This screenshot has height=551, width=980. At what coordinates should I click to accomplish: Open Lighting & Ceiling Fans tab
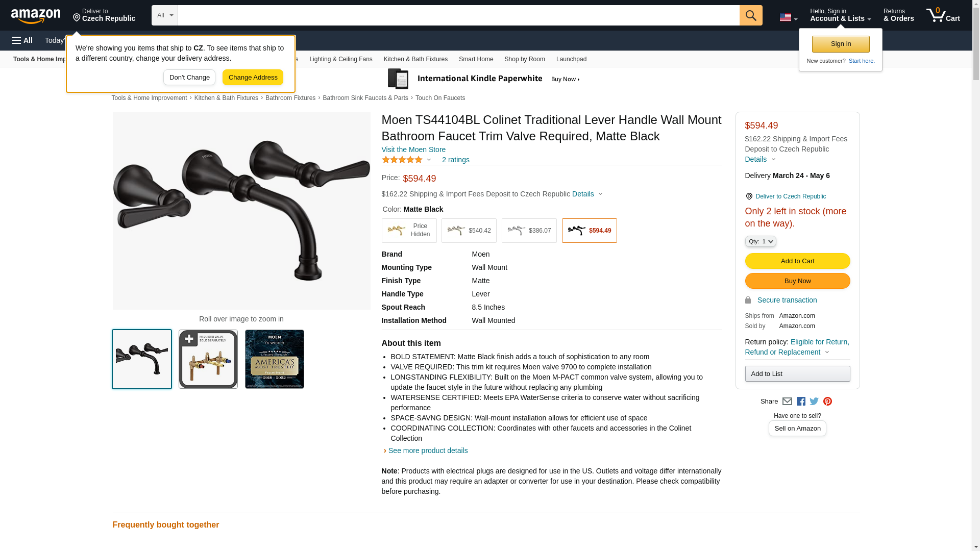click(340, 59)
